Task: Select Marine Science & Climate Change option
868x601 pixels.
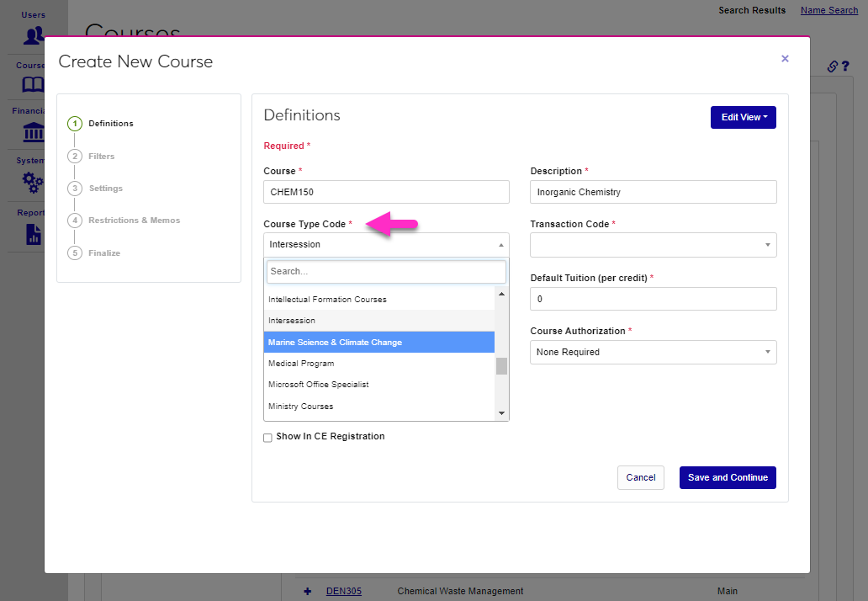Action: 378,343
